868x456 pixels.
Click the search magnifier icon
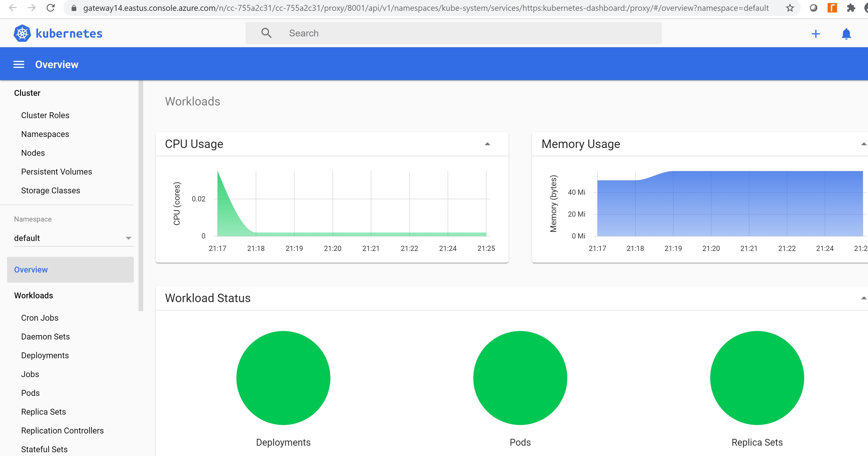266,33
